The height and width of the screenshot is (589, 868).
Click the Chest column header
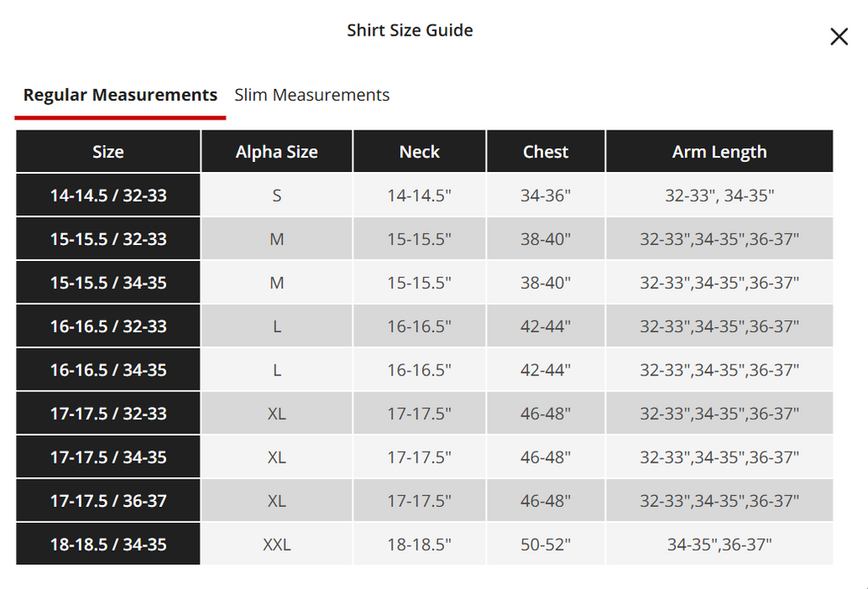click(546, 151)
